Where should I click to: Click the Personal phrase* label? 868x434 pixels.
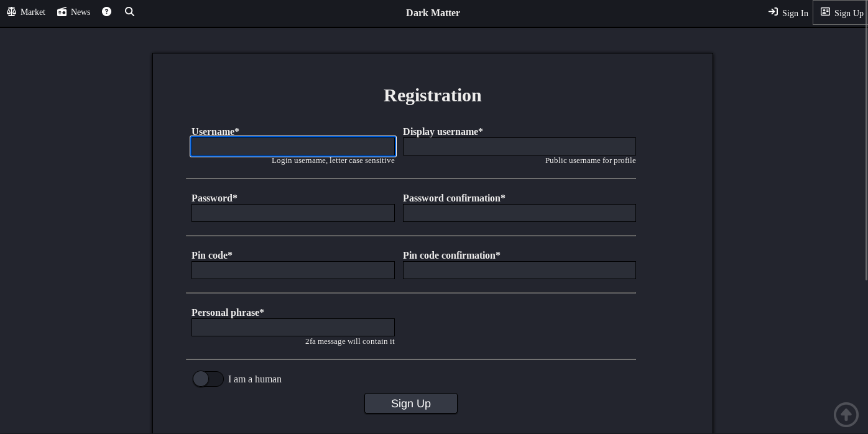(228, 313)
